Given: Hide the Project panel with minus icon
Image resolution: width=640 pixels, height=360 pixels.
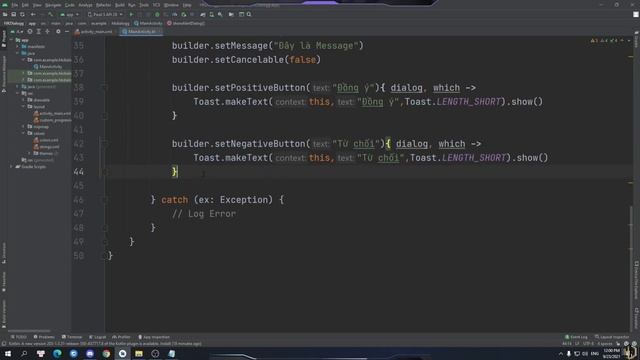Looking at the screenshot, I should 67,31.
